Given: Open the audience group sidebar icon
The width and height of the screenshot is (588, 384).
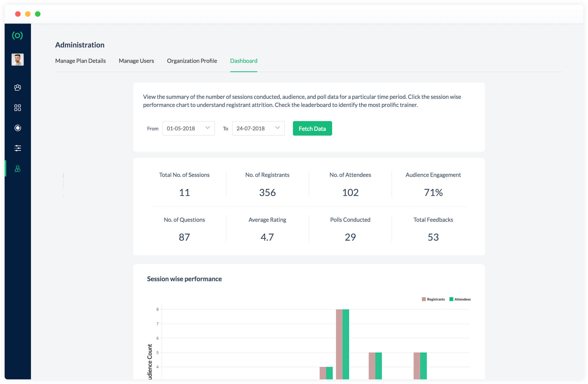Looking at the screenshot, I should [x=18, y=87].
